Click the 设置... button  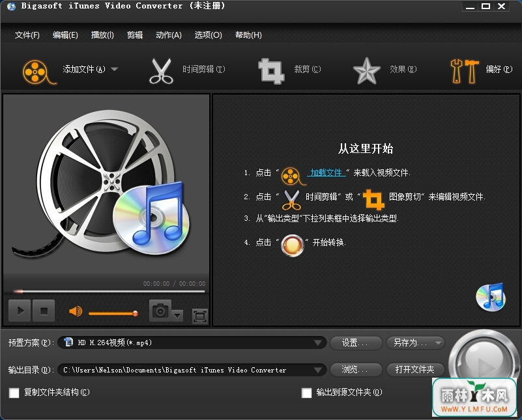point(356,343)
